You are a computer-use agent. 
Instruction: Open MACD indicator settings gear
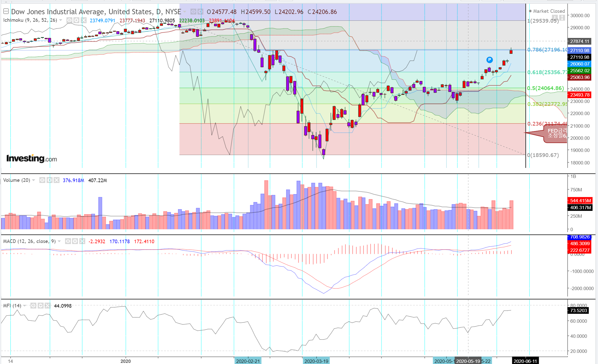[75, 241]
